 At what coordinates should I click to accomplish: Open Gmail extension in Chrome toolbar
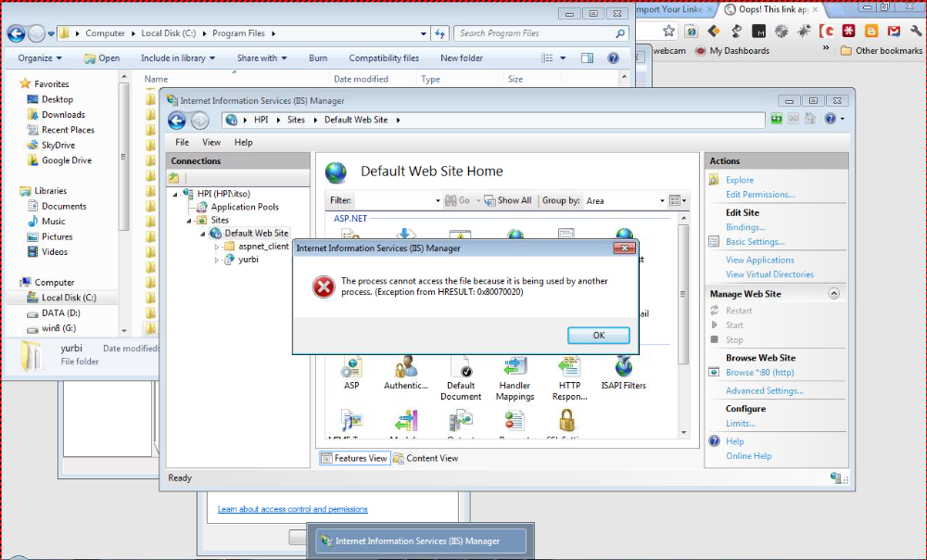(893, 31)
